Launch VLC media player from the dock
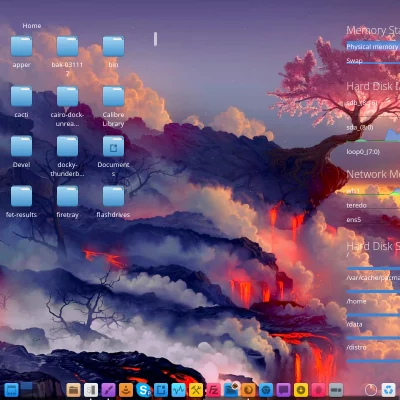The image size is (400, 400). (x=126, y=390)
